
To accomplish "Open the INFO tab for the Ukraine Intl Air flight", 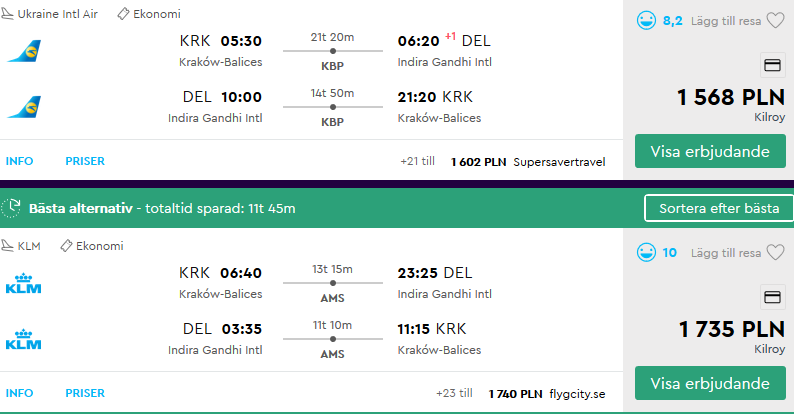I will point(19,161).
